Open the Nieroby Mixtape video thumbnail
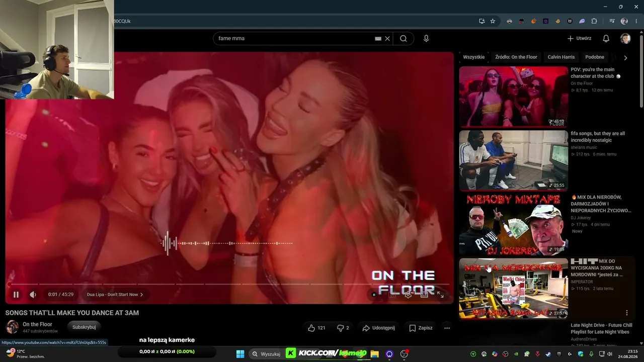Image resolution: width=644 pixels, height=362 pixels. coord(514,224)
